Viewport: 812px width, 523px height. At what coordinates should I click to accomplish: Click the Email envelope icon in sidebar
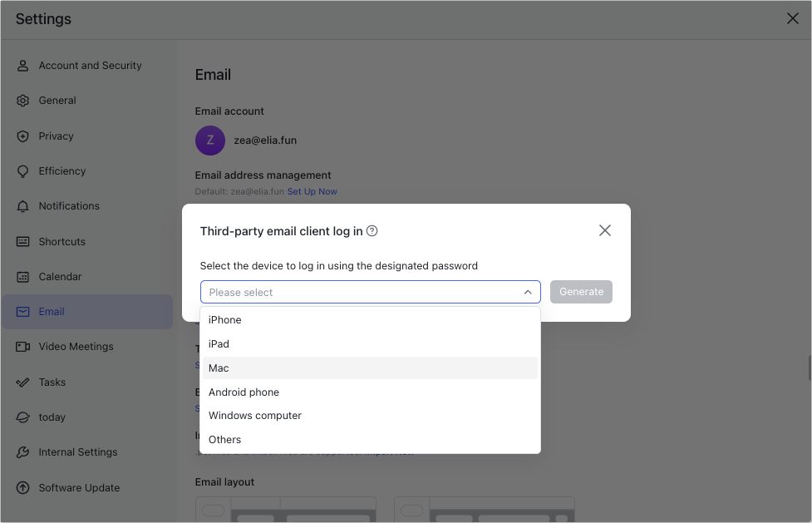[23, 311]
